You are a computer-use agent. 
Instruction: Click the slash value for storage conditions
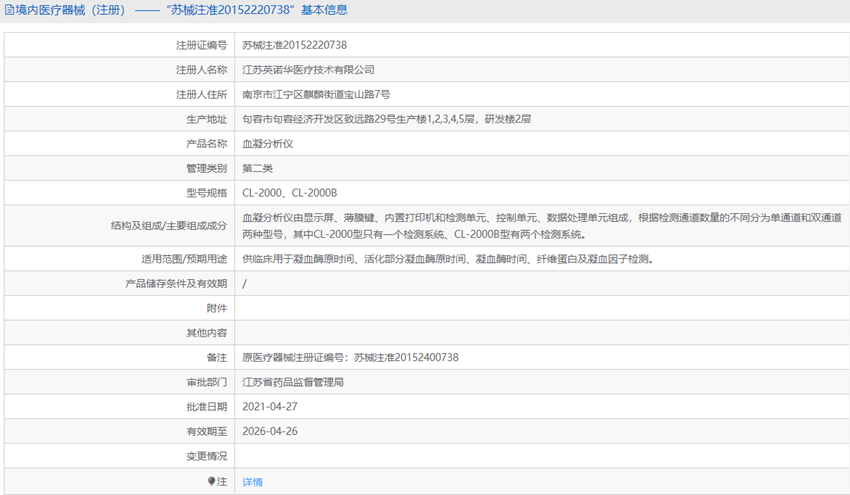click(x=244, y=284)
